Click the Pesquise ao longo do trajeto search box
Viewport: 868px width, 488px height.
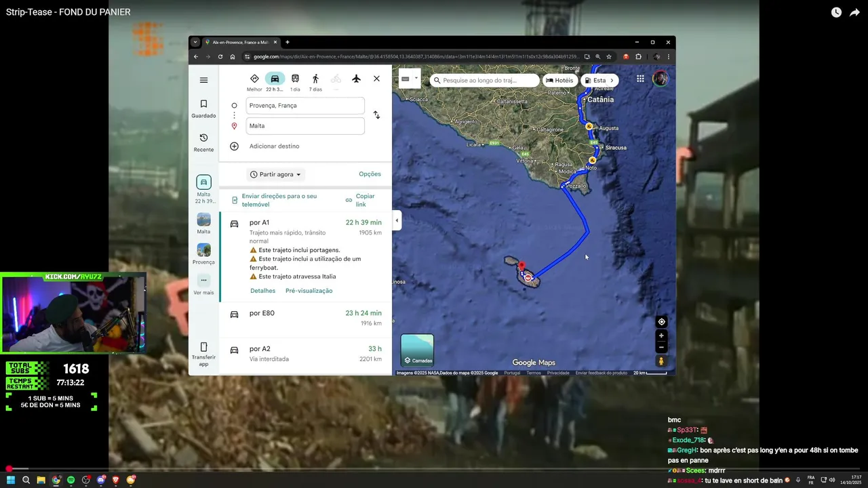click(485, 80)
